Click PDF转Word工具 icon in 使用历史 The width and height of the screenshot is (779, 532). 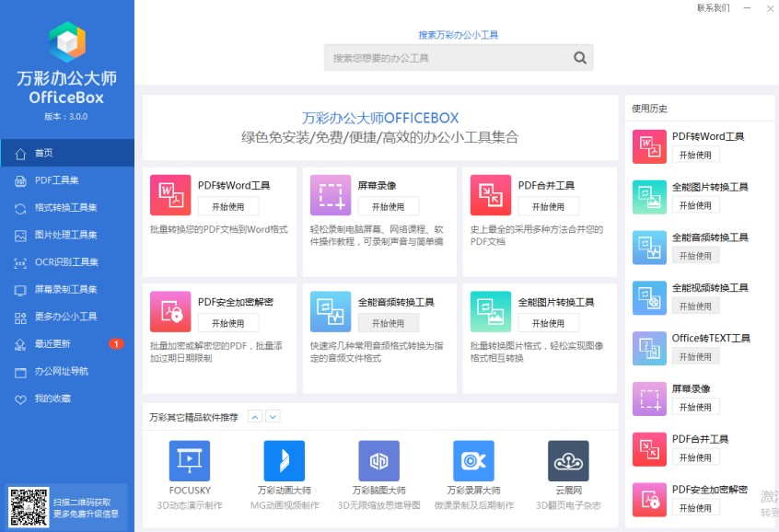649,146
